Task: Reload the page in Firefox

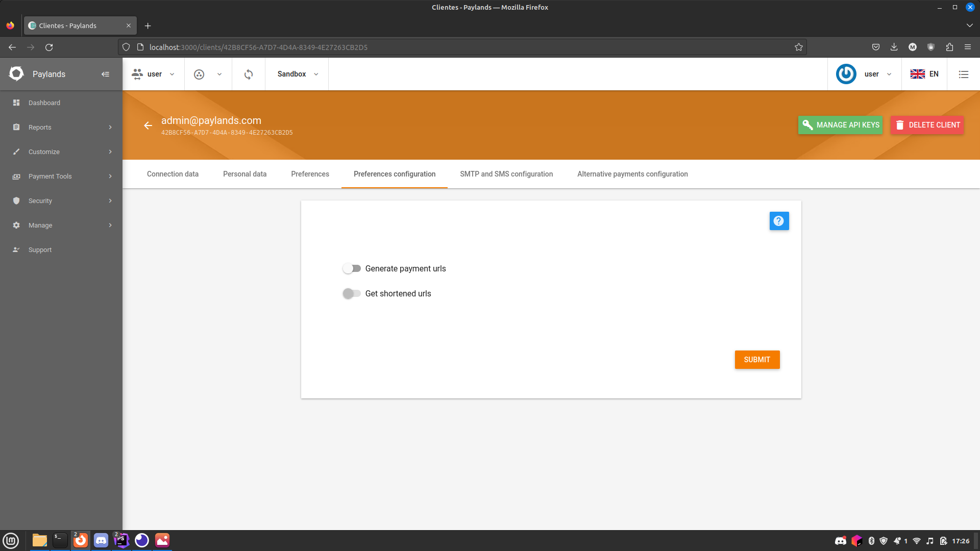Action: 49,47
